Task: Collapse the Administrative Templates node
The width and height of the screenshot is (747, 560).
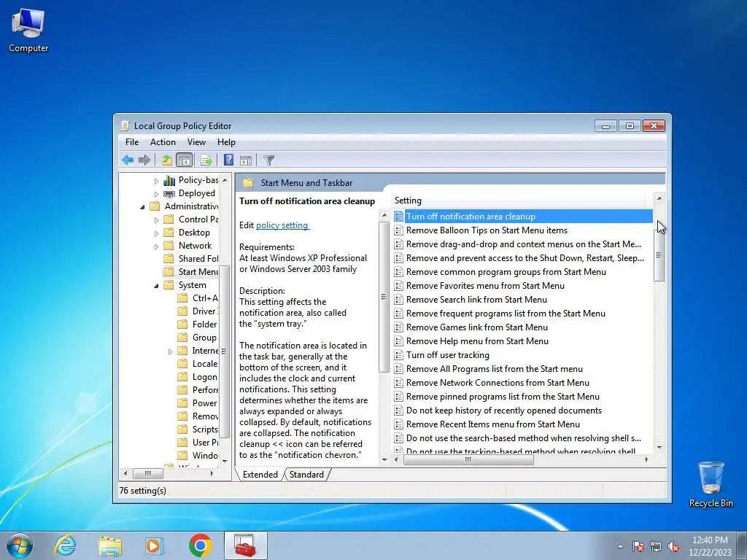Action: [142, 206]
